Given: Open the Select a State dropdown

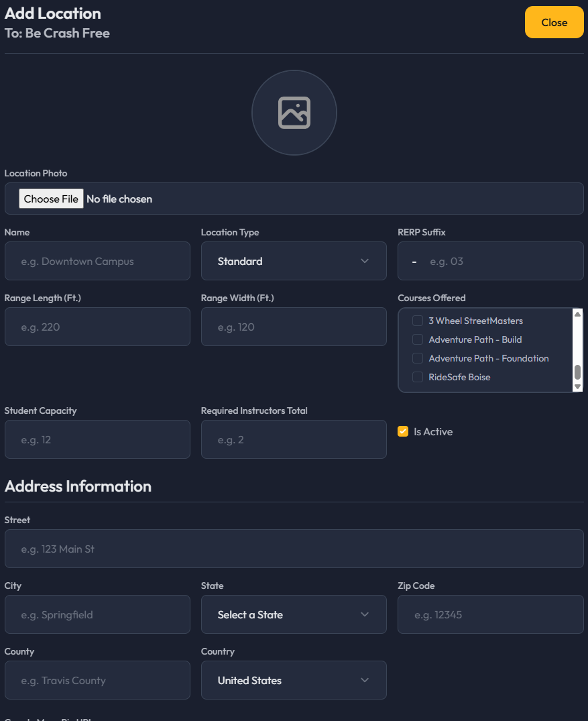Looking at the screenshot, I should [294, 615].
